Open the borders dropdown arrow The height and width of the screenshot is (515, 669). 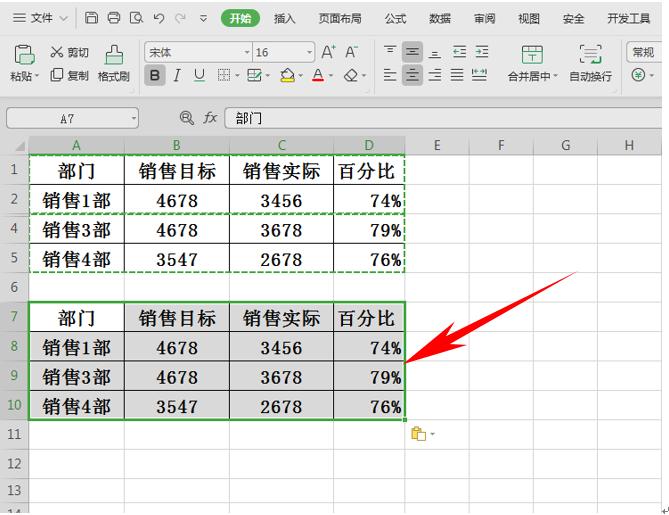237,76
